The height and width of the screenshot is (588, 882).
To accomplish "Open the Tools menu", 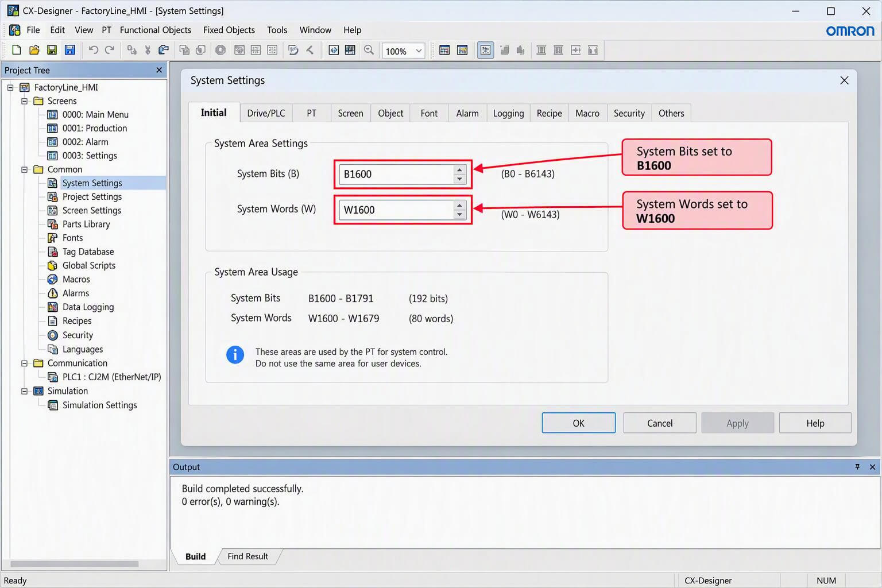I will (x=277, y=30).
